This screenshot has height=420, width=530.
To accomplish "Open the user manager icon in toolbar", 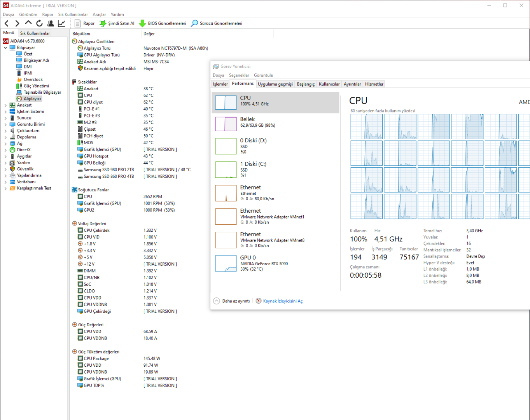I will (51, 23).
